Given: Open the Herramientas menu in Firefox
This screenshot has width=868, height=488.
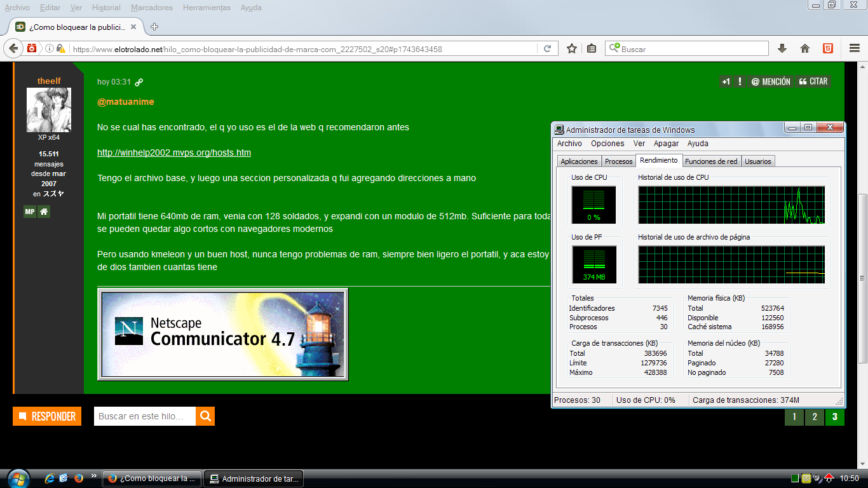Looking at the screenshot, I should (207, 8).
